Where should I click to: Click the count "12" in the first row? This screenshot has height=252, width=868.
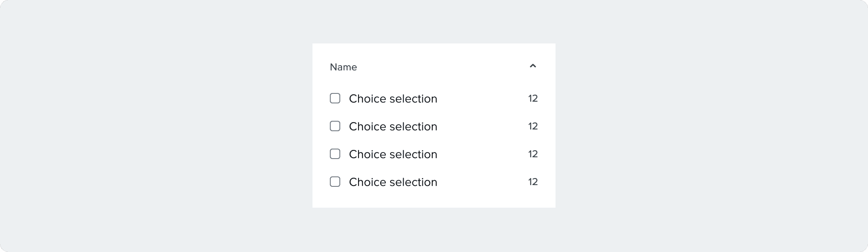[x=533, y=99]
